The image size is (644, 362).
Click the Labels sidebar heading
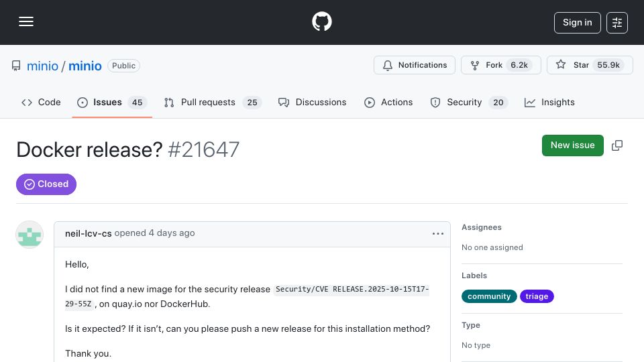pos(474,276)
